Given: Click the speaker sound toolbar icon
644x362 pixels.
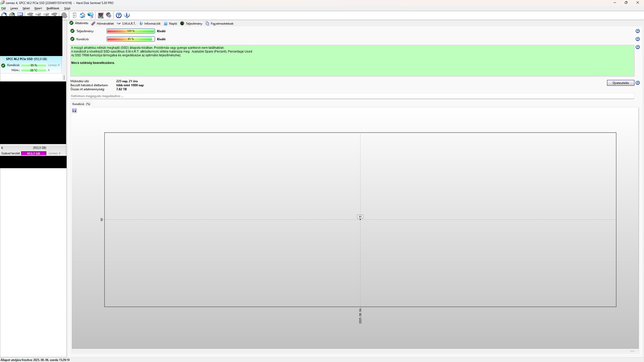Looking at the screenshot, I should pos(109,15).
